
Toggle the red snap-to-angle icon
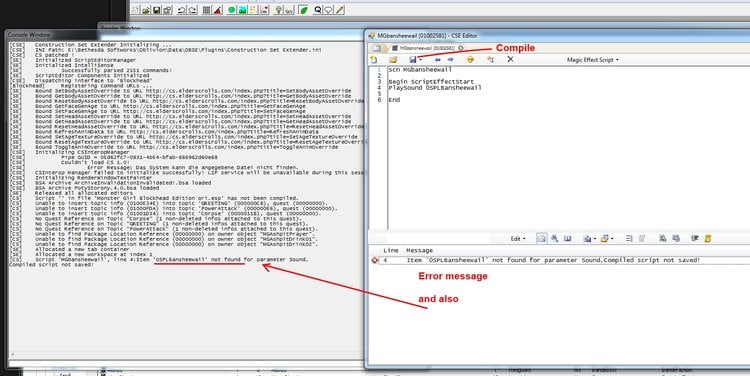[x=218, y=10]
